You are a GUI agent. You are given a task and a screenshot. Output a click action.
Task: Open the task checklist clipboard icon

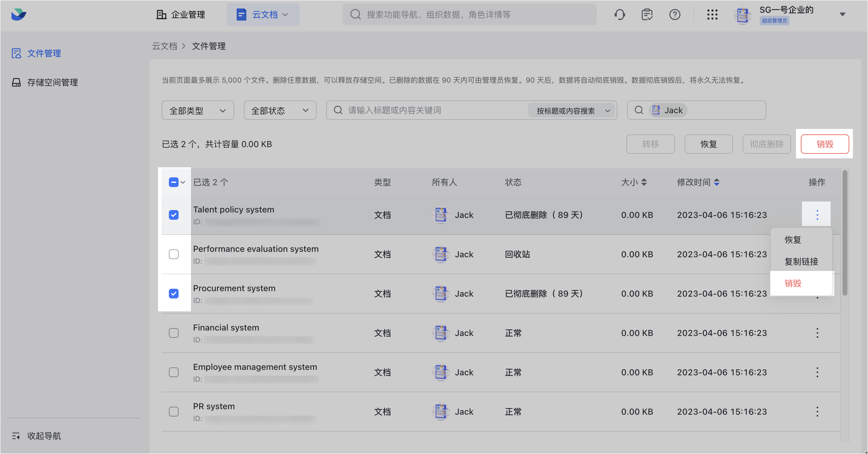(x=647, y=15)
